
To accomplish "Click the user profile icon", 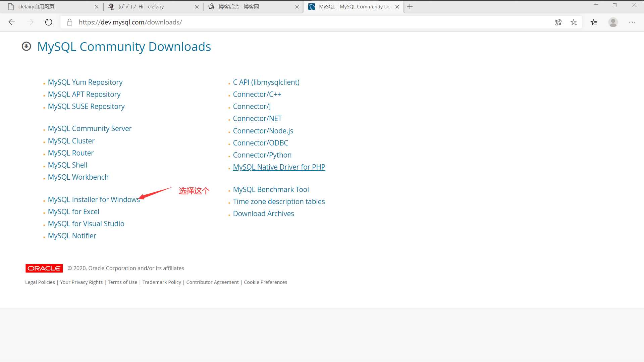I will [x=614, y=22].
